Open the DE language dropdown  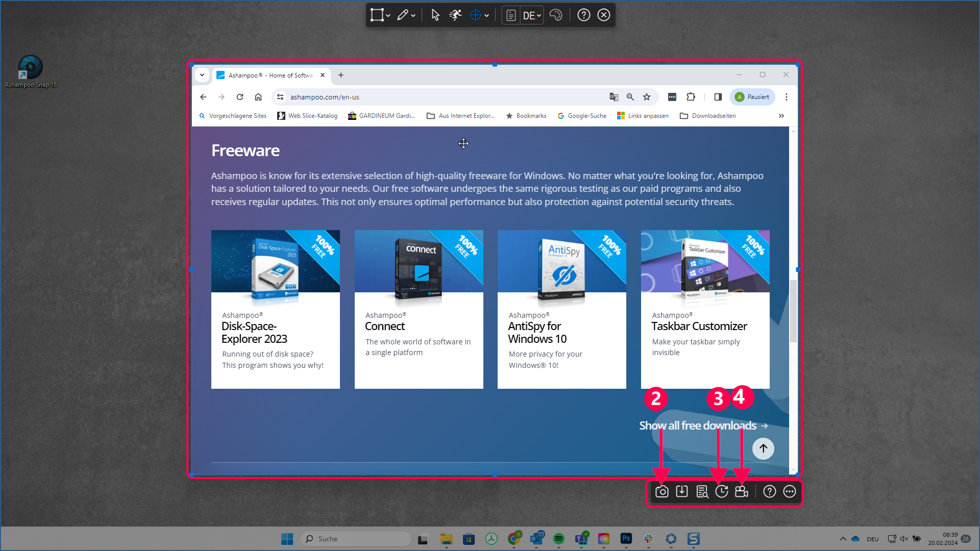[532, 16]
